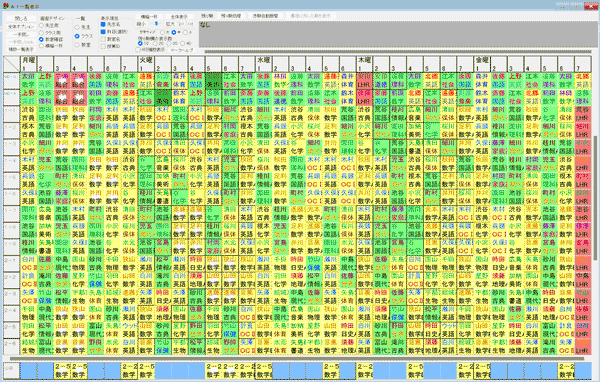
Task: Click the 閉じる button in the control panel
Action: 21,18
